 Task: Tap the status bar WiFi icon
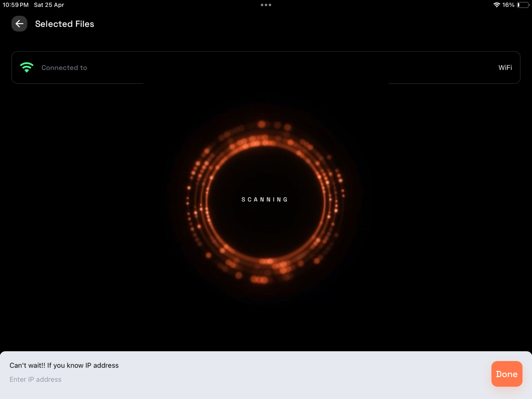496,5
